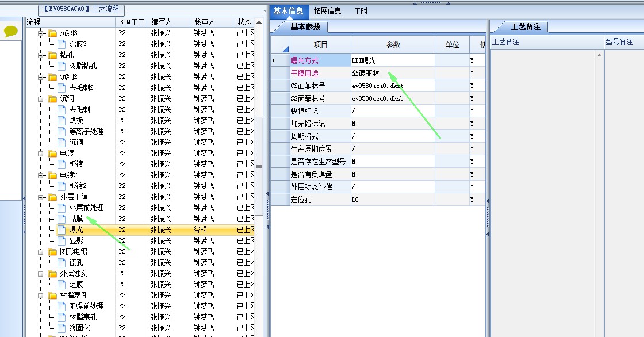Click the folder icon of 沉铜2
The height and width of the screenshot is (337, 644).
[x=52, y=76]
